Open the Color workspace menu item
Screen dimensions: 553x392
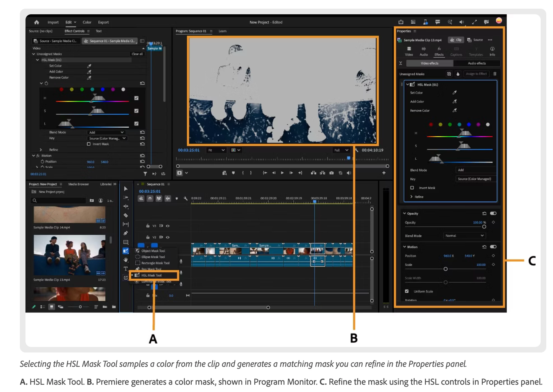87,22
